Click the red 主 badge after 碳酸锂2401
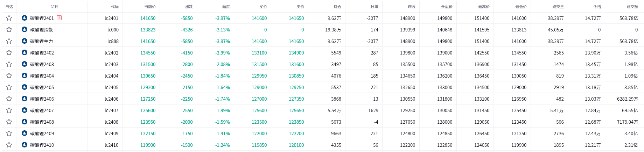The height and width of the screenshot is (152, 644). 59,18
